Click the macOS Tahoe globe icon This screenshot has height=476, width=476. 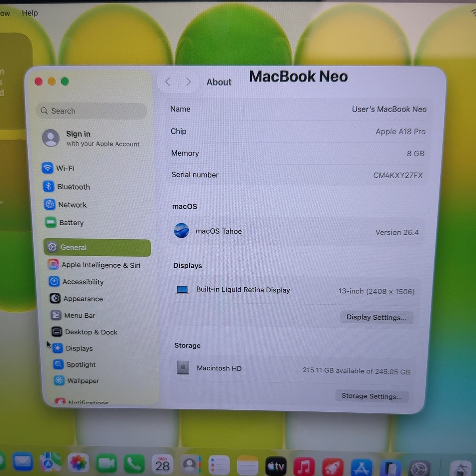pyautogui.click(x=182, y=230)
